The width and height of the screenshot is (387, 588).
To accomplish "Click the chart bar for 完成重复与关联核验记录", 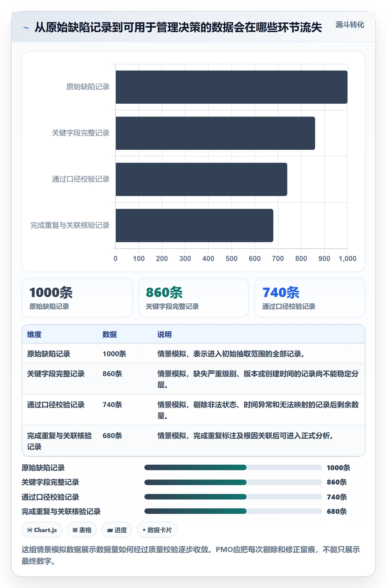I will click(x=195, y=225).
